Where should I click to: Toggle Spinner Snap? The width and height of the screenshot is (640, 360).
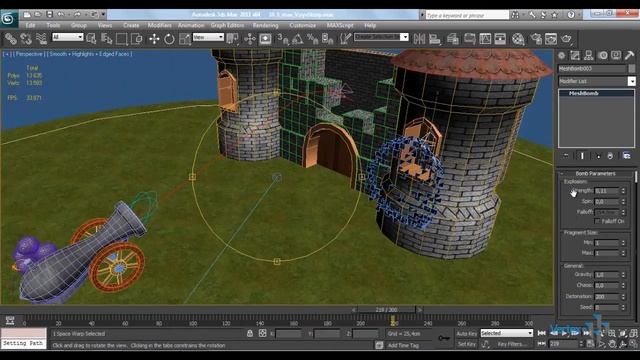pyautogui.click(x=328, y=39)
